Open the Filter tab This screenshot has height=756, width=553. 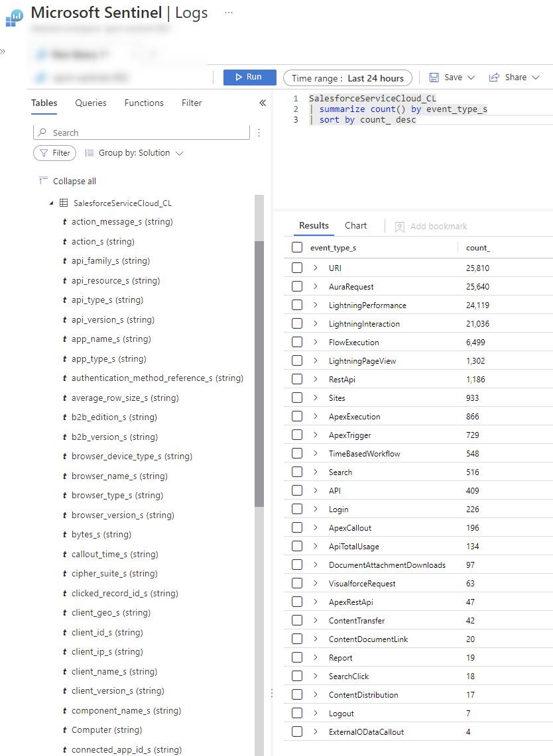(192, 103)
